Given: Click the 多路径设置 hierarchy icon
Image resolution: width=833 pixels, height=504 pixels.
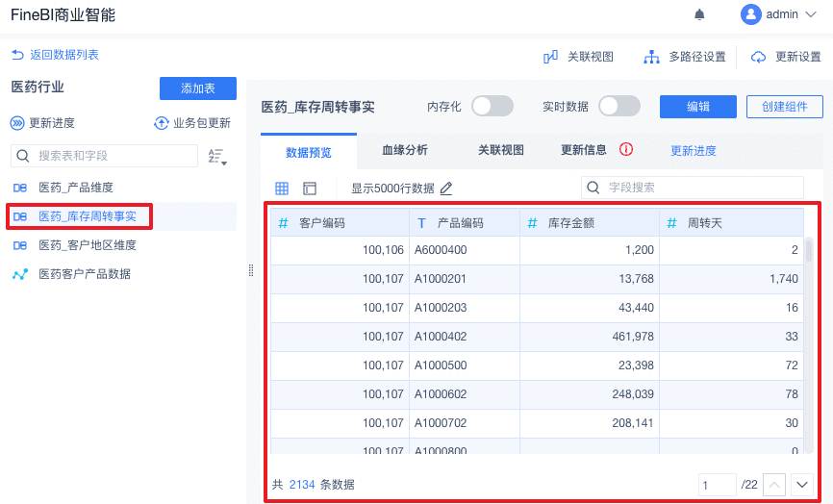Looking at the screenshot, I should coord(651,57).
